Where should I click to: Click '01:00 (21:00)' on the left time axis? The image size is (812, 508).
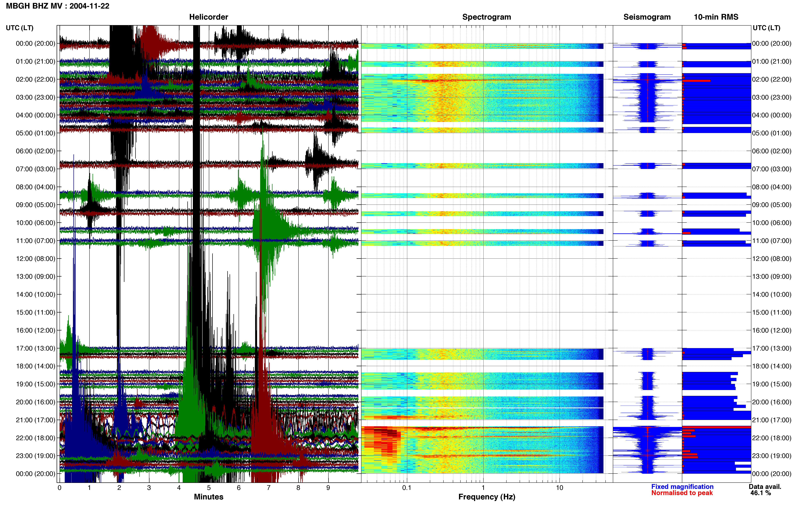pos(35,61)
